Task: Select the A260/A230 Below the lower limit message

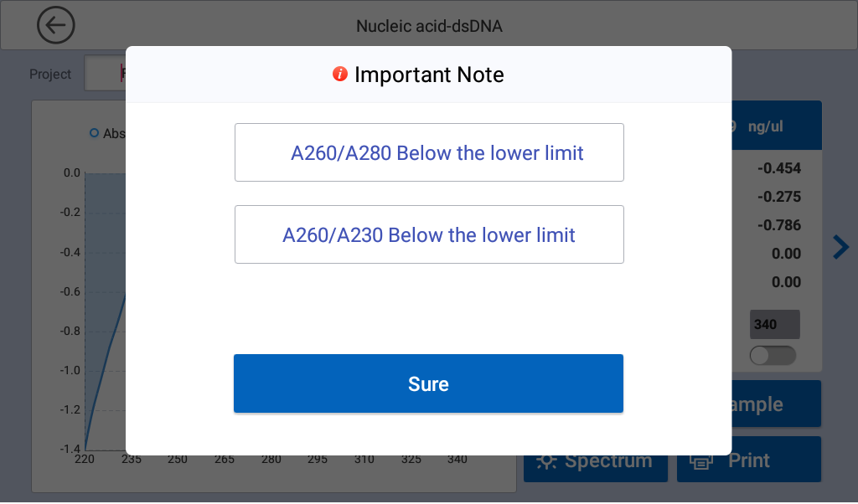Action: click(x=429, y=234)
